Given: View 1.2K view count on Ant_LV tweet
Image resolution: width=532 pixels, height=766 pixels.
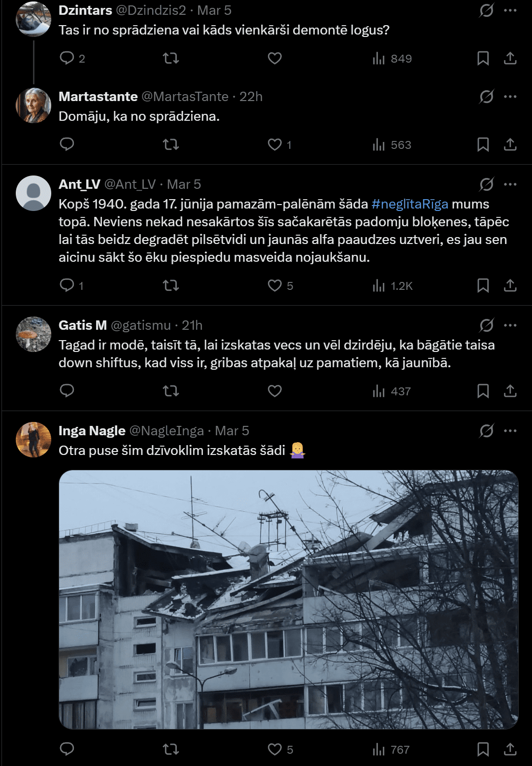Looking at the screenshot, I should coord(393,286).
